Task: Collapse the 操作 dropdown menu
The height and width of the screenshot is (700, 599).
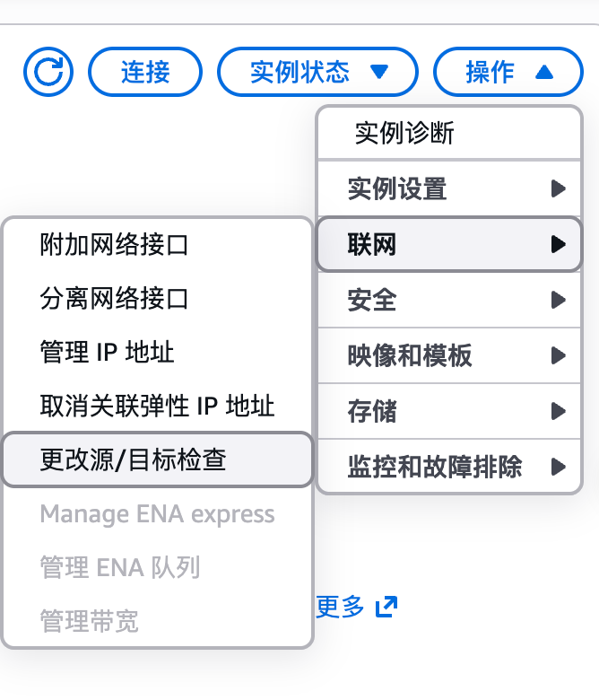Action: click(508, 72)
